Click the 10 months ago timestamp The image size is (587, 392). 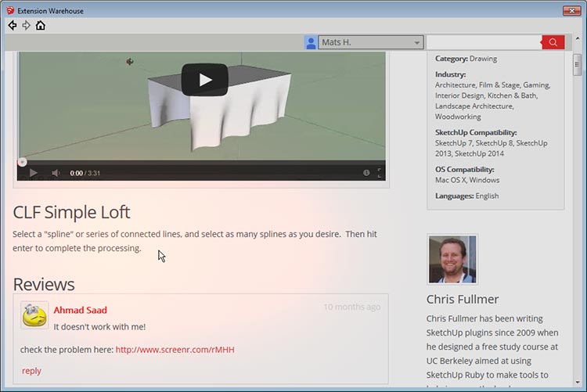[352, 307]
